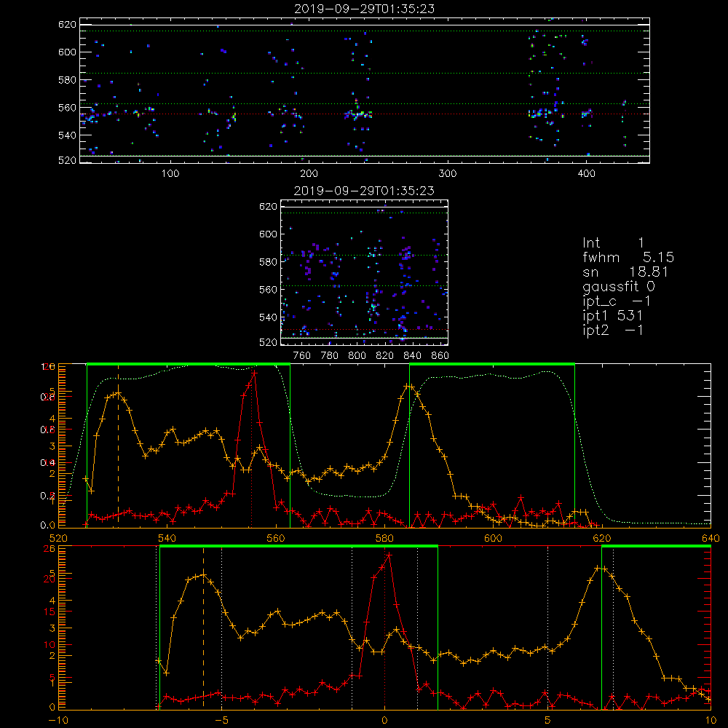728x728 pixels.
Task: Click x-axis label '100' on top plot
Action: tap(170, 174)
